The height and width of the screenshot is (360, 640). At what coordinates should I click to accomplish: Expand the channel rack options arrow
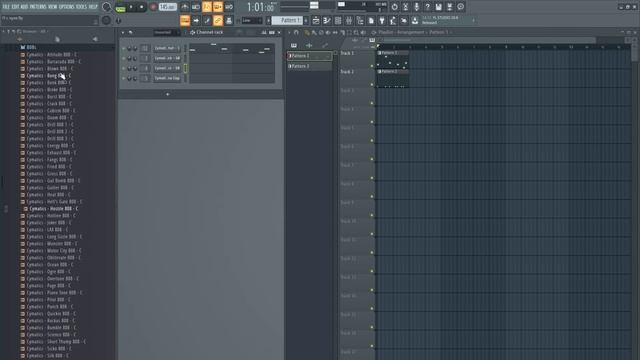[x=123, y=32]
